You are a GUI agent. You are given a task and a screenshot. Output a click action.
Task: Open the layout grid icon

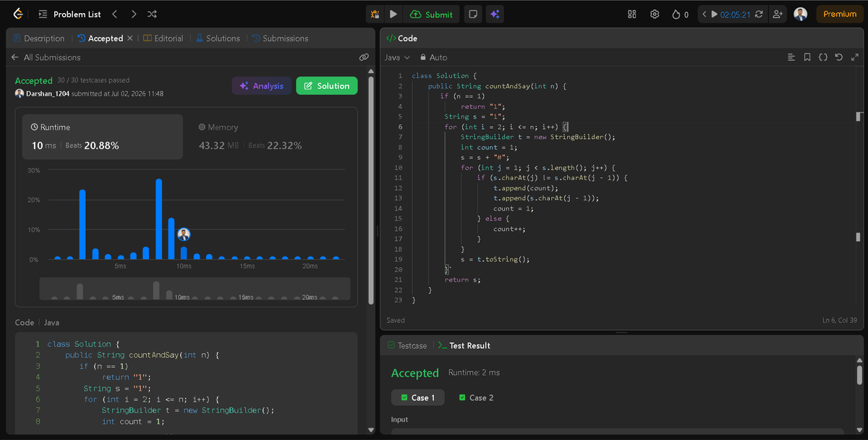point(631,14)
